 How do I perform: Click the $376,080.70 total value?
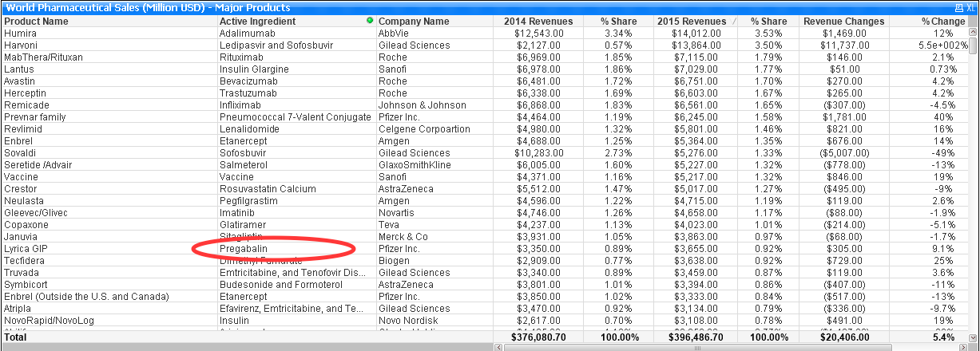(537, 337)
